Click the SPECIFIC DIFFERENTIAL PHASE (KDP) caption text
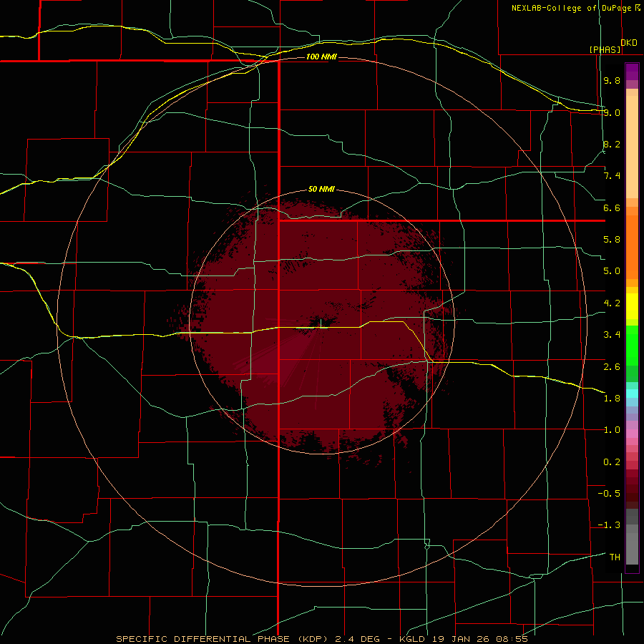This screenshot has width=644, height=644. [x=223, y=639]
